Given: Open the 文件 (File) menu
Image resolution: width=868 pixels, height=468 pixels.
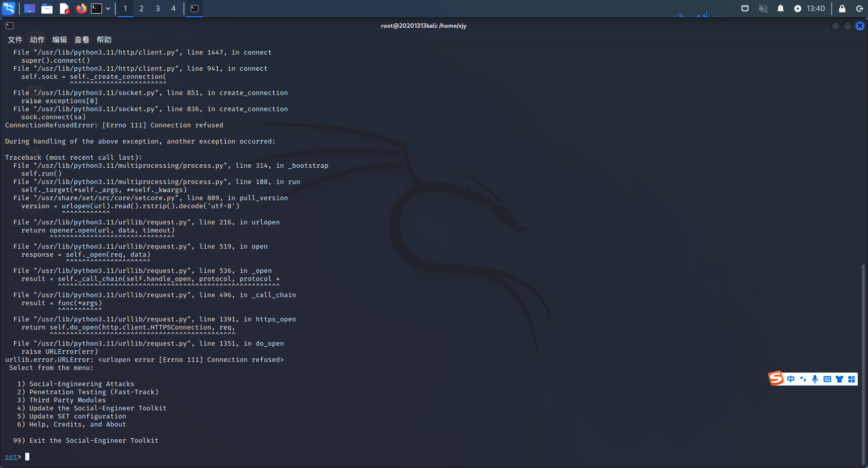Looking at the screenshot, I should pyautogui.click(x=15, y=40).
